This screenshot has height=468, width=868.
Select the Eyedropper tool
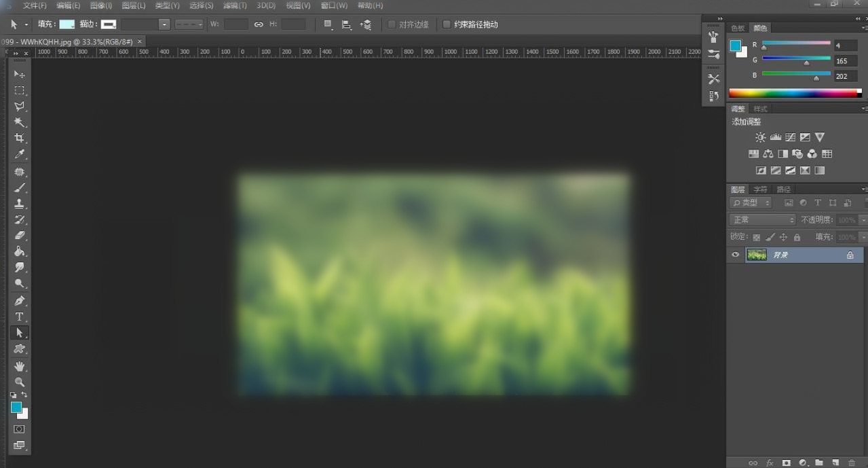[x=19, y=155]
